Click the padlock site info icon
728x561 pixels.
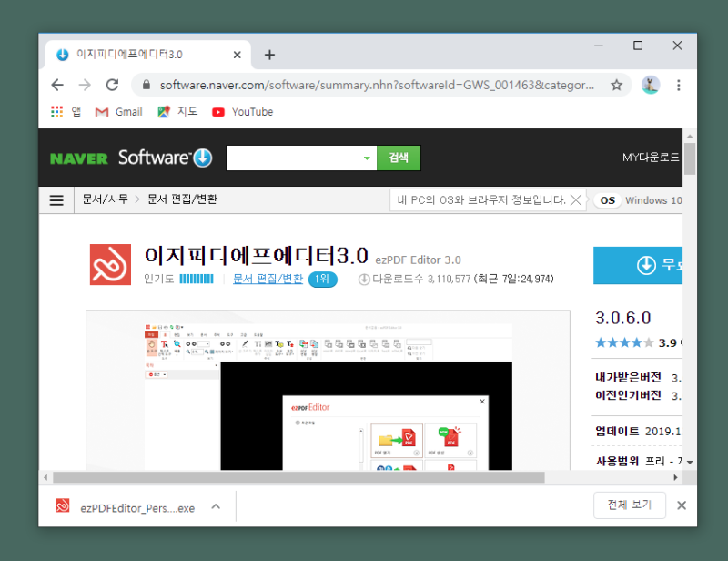click(147, 85)
